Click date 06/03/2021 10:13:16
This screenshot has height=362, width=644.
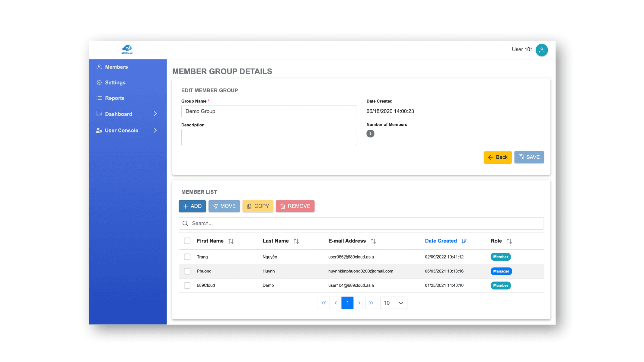[444, 271]
